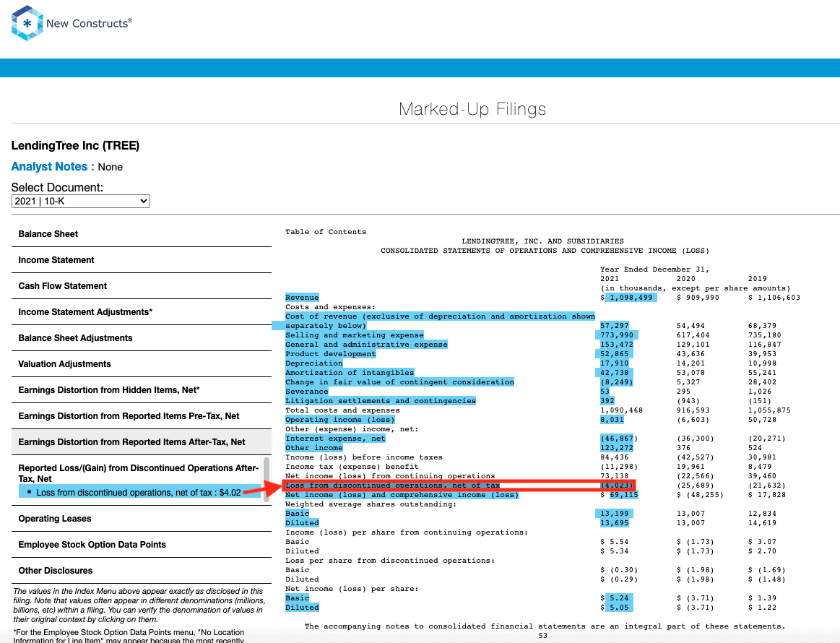Click the Amortization of intangibles label
Screen dimensions: 840x643
(x=350, y=372)
